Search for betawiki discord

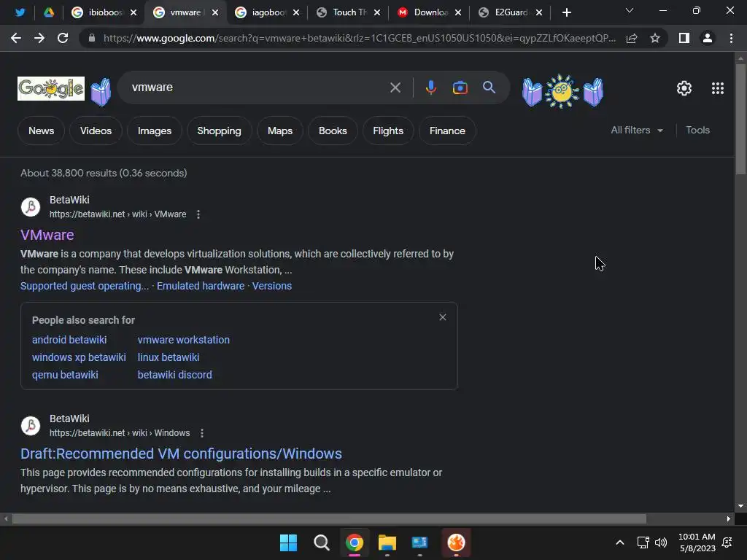pyautogui.click(x=174, y=375)
